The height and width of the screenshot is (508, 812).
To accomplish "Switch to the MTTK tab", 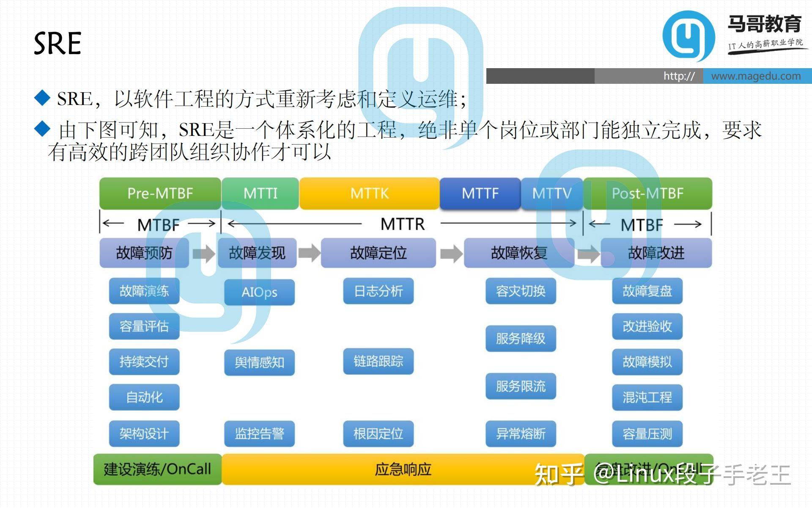I will (x=369, y=193).
